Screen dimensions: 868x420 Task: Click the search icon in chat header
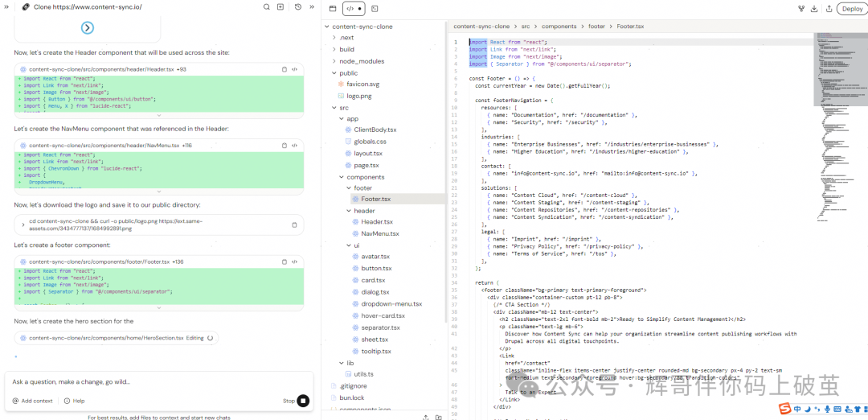(267, 6)
